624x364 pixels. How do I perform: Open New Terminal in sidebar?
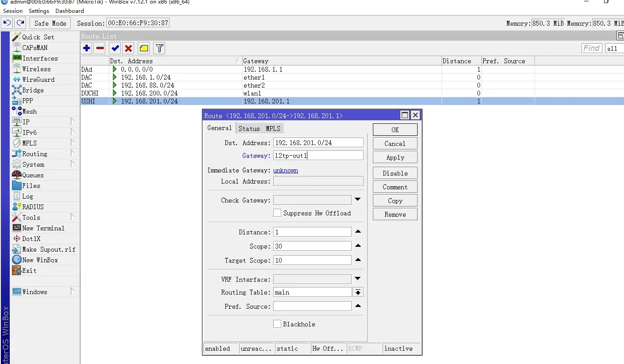click(43, 228)
